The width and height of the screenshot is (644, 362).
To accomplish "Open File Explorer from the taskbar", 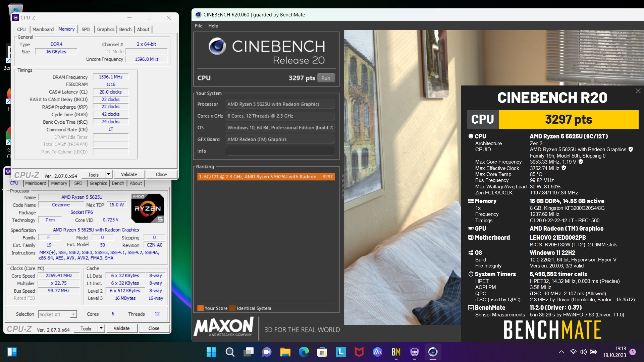I will (x=285, y=352).
